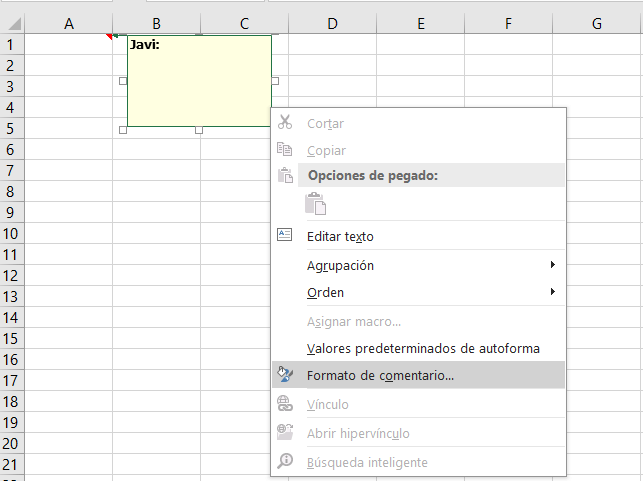
Task: Select column G header
Action: click(x=596, y=23)
